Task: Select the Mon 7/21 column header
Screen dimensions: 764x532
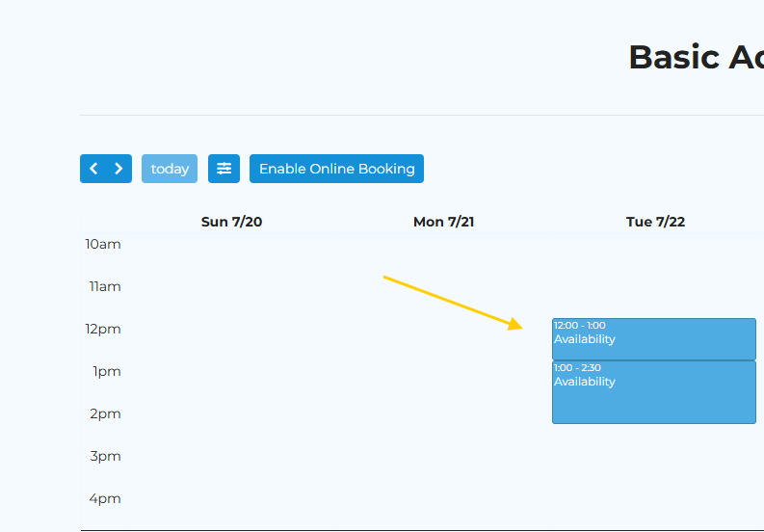Action: point(443,222)
